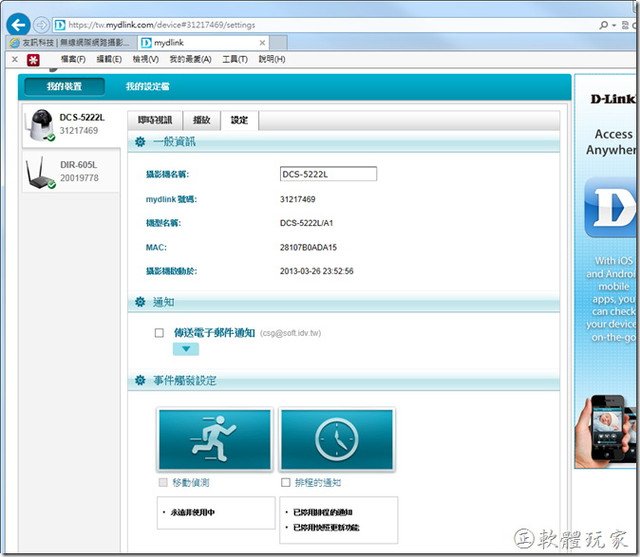Click the DIR-605L device name text

click(x=78, y=165)
